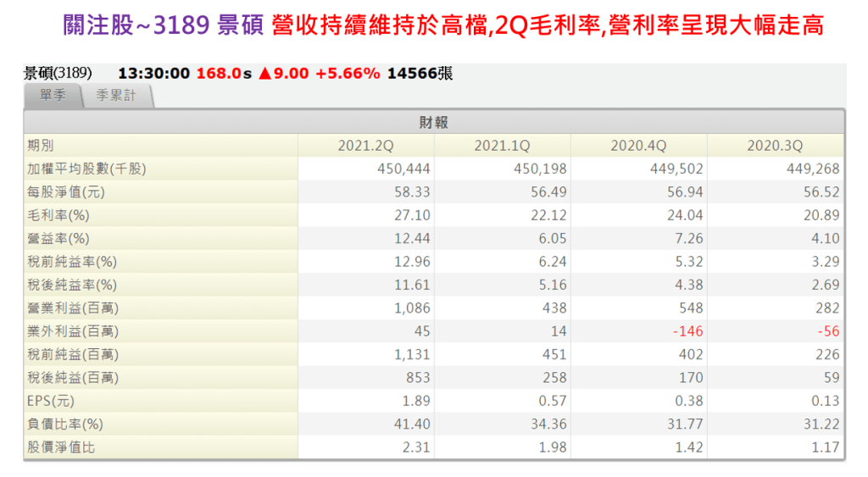Image resolution: width=868 pixels, height=477 pixels.
Task: Click the 加權平均股數(千股) row label
Action: click(x=86, y=169)
